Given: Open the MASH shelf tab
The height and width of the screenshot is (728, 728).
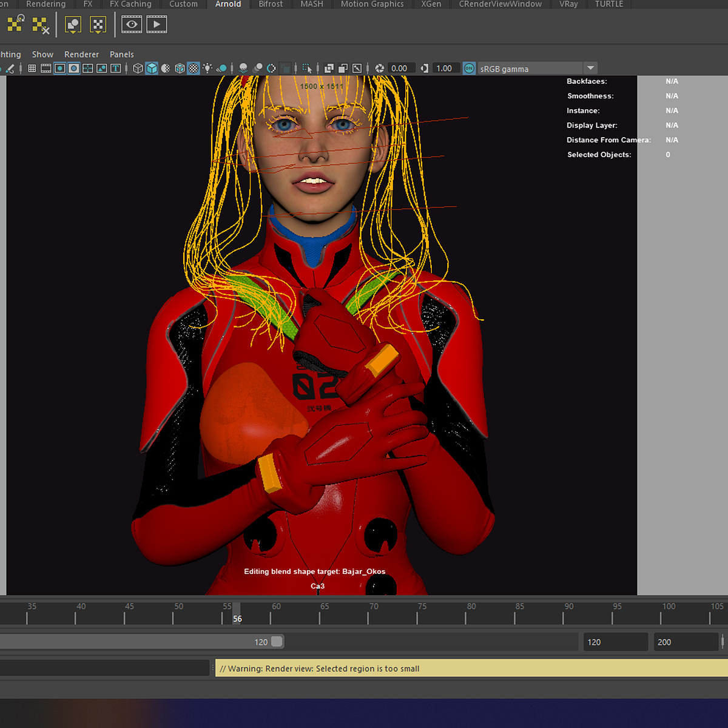Looking at the screenshot, I should (x=312, y=4).
